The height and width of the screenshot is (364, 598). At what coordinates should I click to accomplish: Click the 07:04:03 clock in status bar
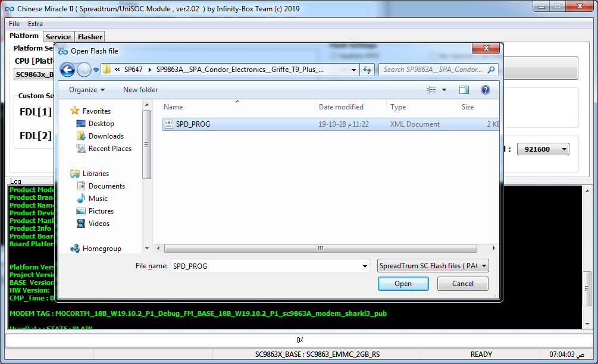pos(566,354)
